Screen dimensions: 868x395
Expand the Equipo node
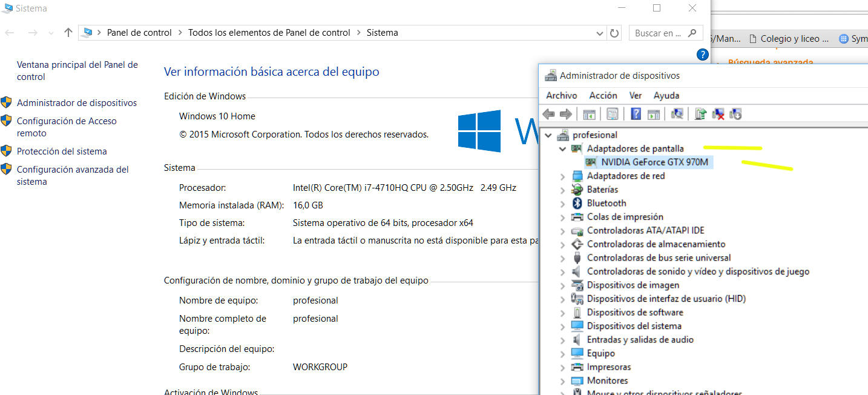tap(563, 354)
